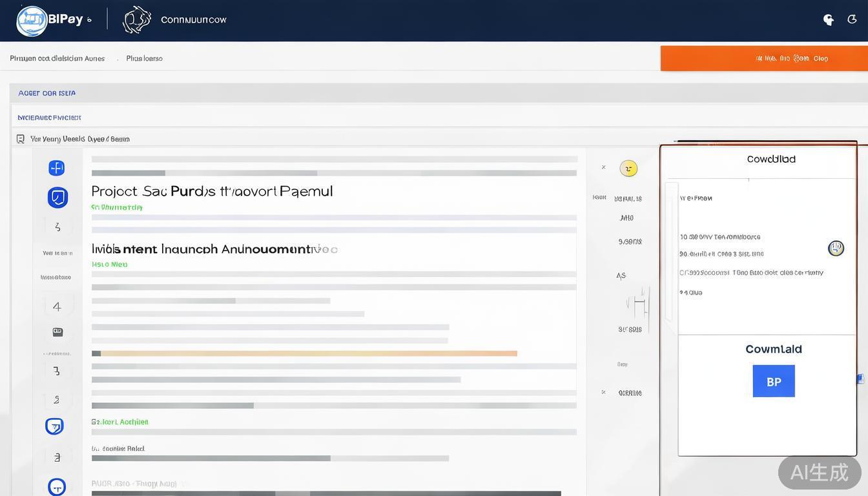Select the second breadcrumb item in navigation bar
The width and height of the screenshot is (868, 496).
(144, 58)
